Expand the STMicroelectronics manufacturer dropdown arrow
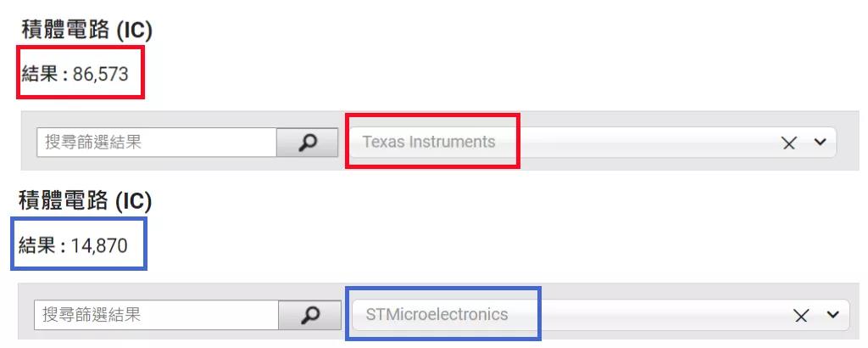 (833, 315)
